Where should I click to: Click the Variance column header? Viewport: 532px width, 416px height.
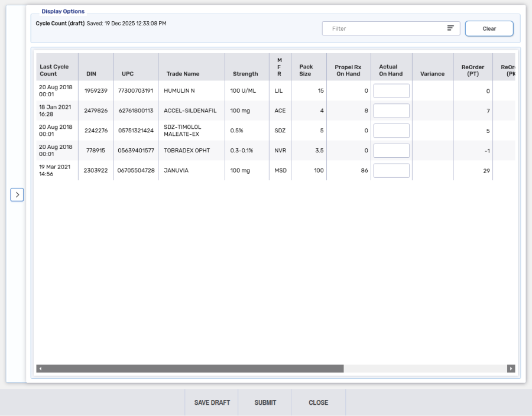432,74
